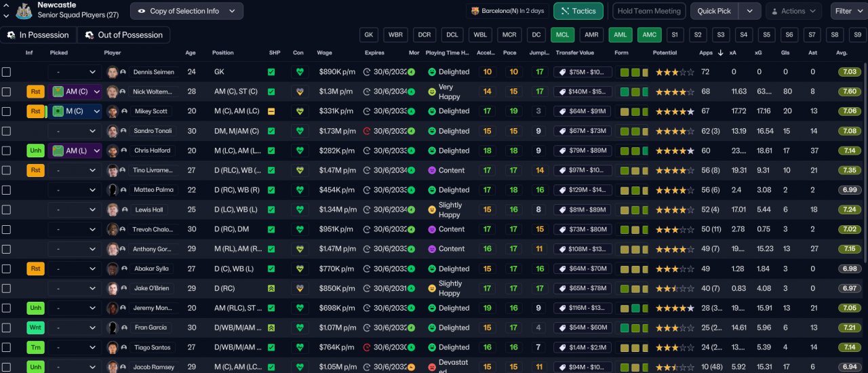Click Matteo Palma's dark silhouette portrait
The image size is (868, 373).
click(113, 190)
